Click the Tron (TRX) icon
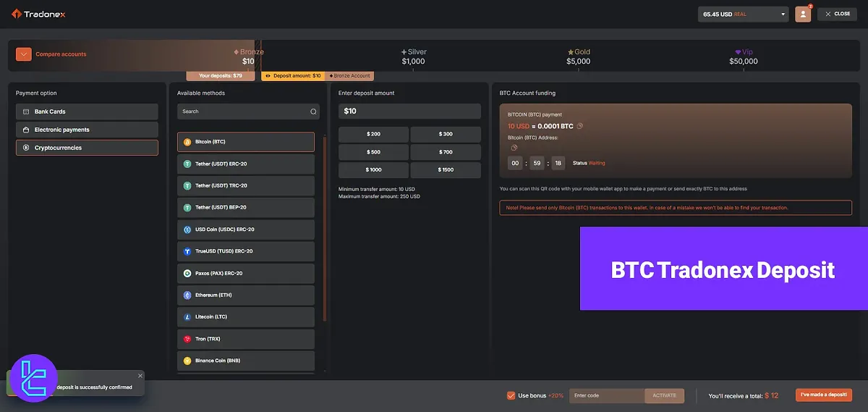868x412 pixels. click(x=187, y=339)
